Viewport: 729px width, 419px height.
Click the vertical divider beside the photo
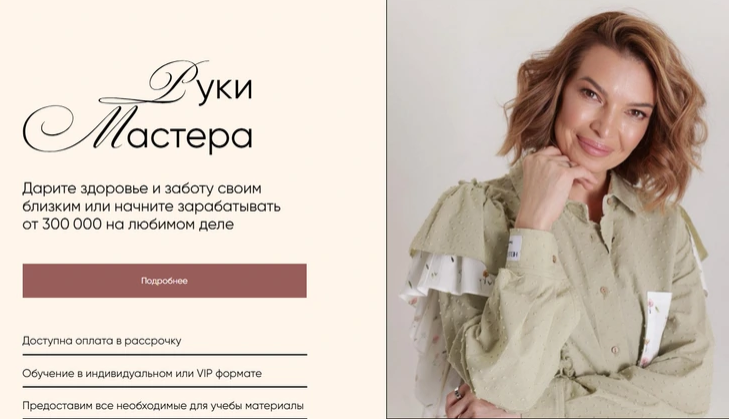pos(386,209)
